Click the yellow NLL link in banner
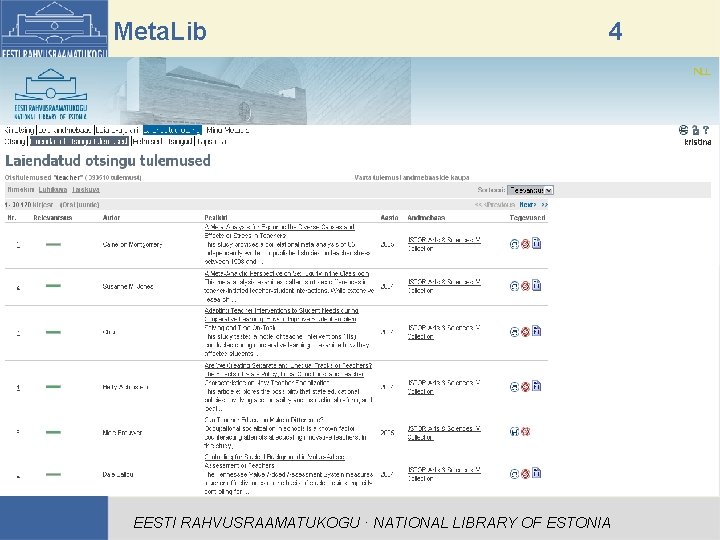720x540 pixels. click(x=701, y=72)
